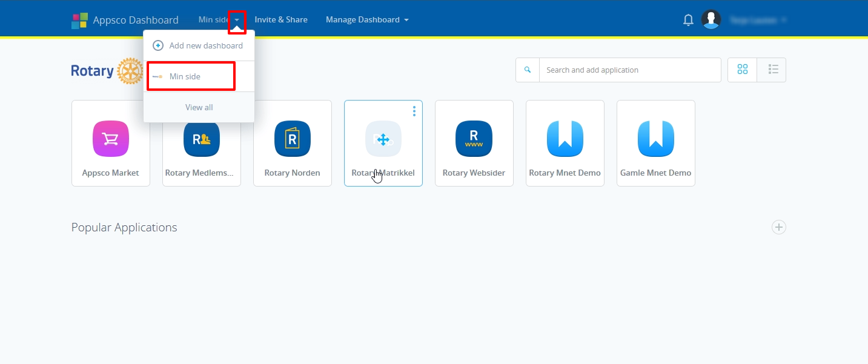This screenshot has width=868, height=364.
Task: Select Add new dashboard menu entry
Action: 199,45
